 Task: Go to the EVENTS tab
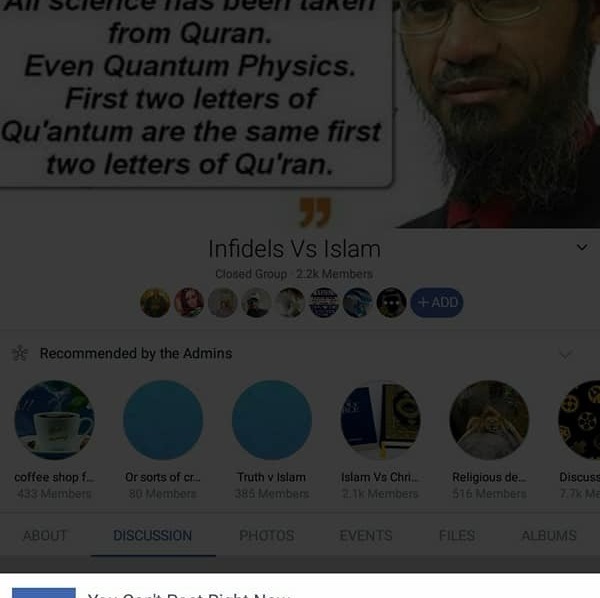click(x=366, y=536)
